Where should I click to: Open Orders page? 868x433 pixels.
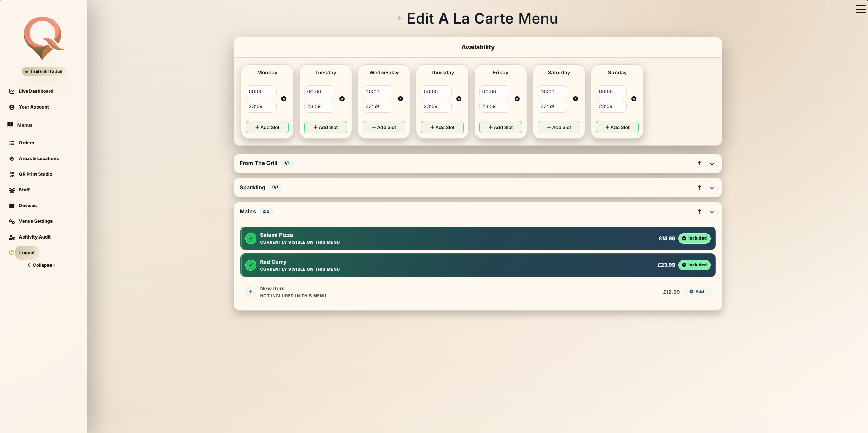(x=26, y=143)
